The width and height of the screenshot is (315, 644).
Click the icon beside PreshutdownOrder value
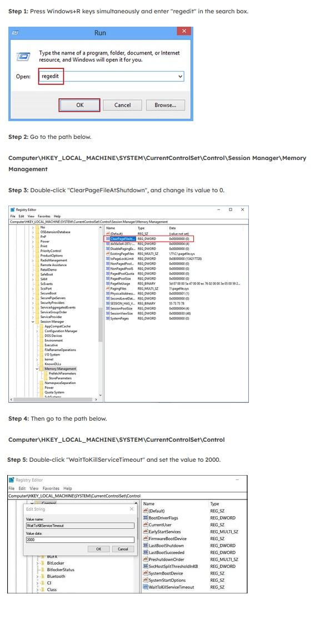click(146, 560)
